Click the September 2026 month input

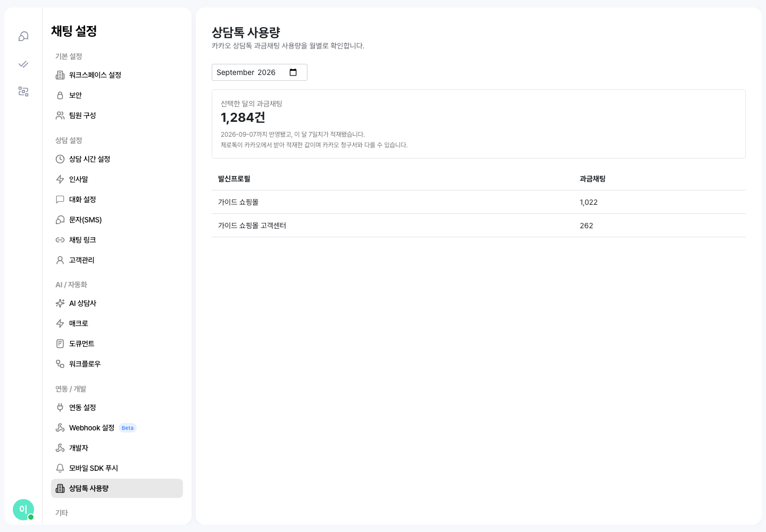[260, 72]
